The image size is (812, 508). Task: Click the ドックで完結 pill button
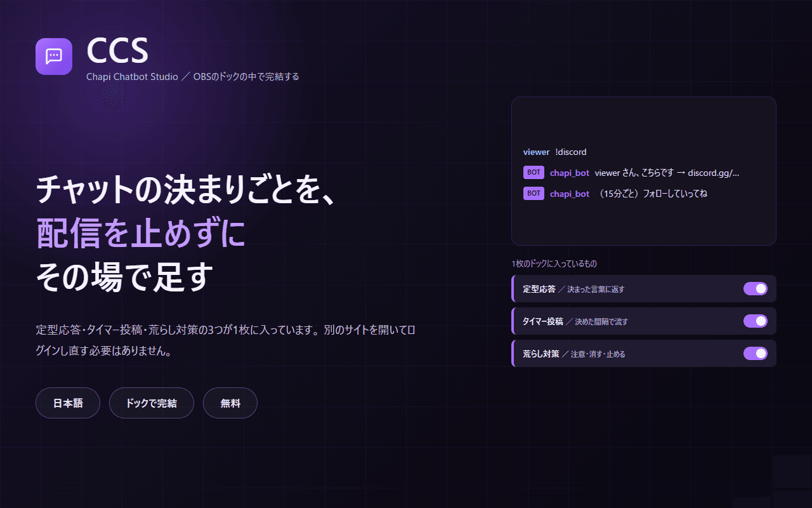pos(152,403)
